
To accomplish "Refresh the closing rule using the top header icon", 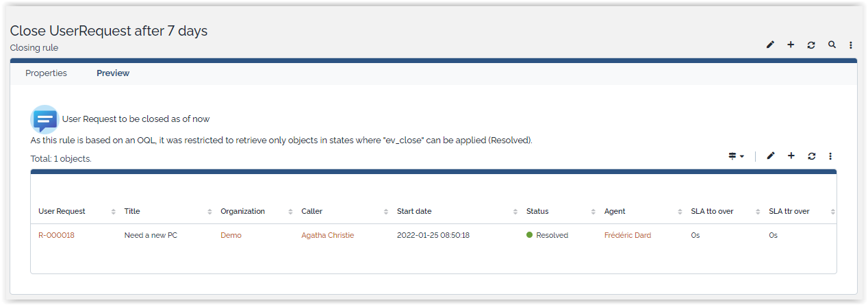I will 811,45.
